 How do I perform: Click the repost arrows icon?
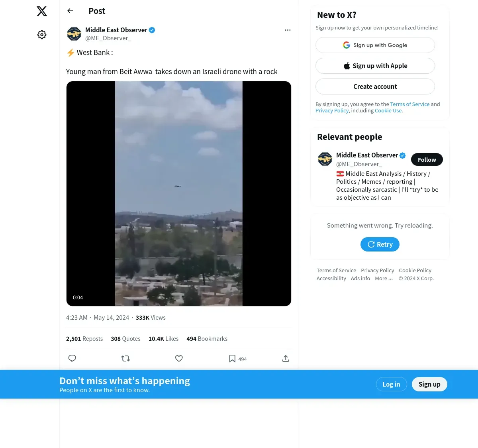[x=125, y=358]
